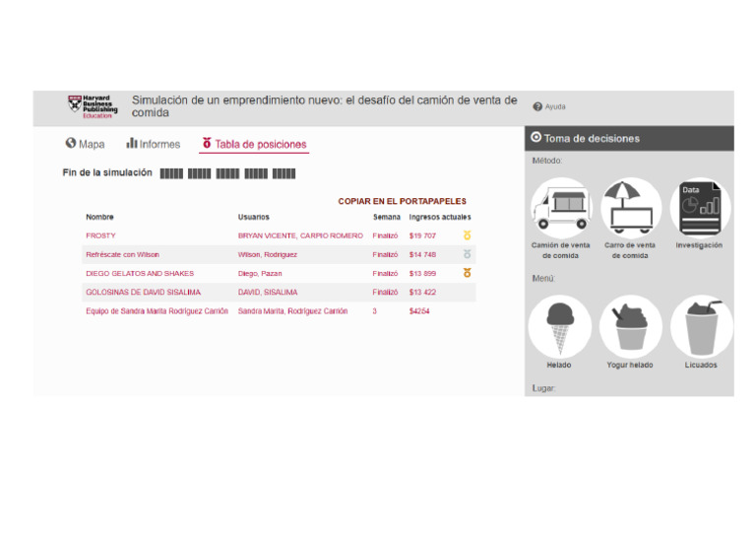Screen dimensions: 756x535
Task: Open the FROSTY team link
Action: pos(100,235)
